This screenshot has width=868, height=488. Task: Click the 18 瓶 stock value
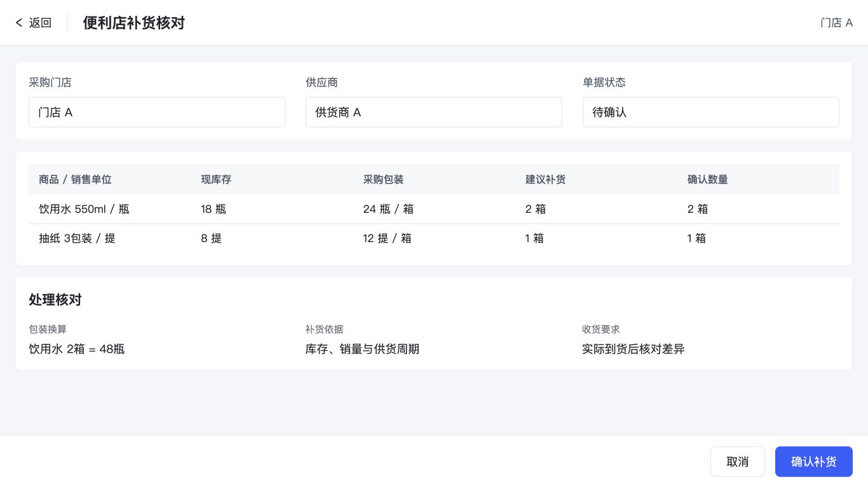[x=214, y=209]
